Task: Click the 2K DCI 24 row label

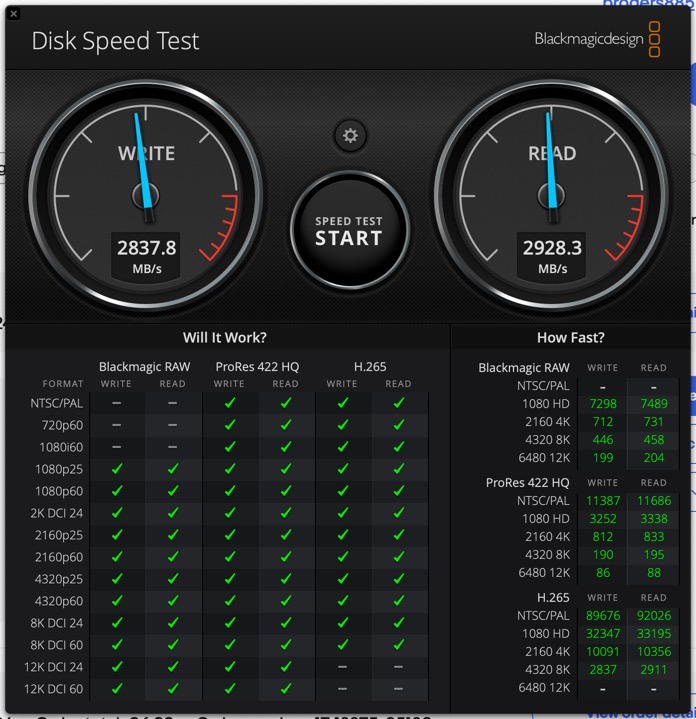Action: 56,513
